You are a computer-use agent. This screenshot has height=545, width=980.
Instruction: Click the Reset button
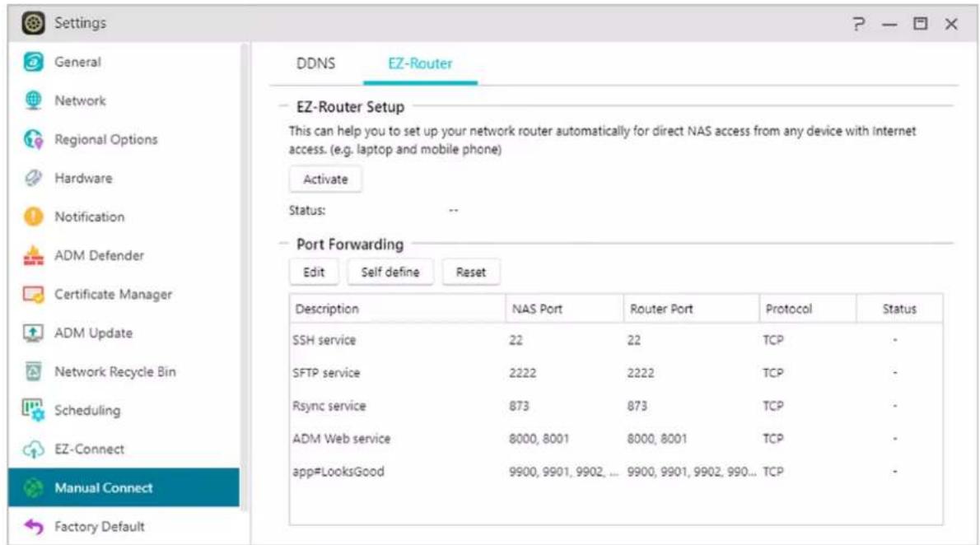470,272
